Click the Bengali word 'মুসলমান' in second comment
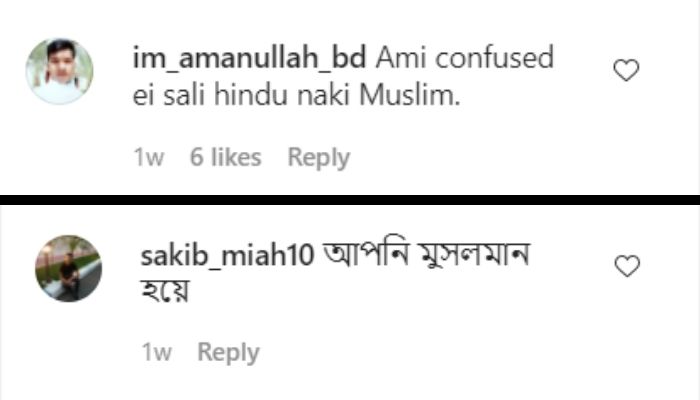The width and height of the screenshot is (700, 400). coord(464,255)
